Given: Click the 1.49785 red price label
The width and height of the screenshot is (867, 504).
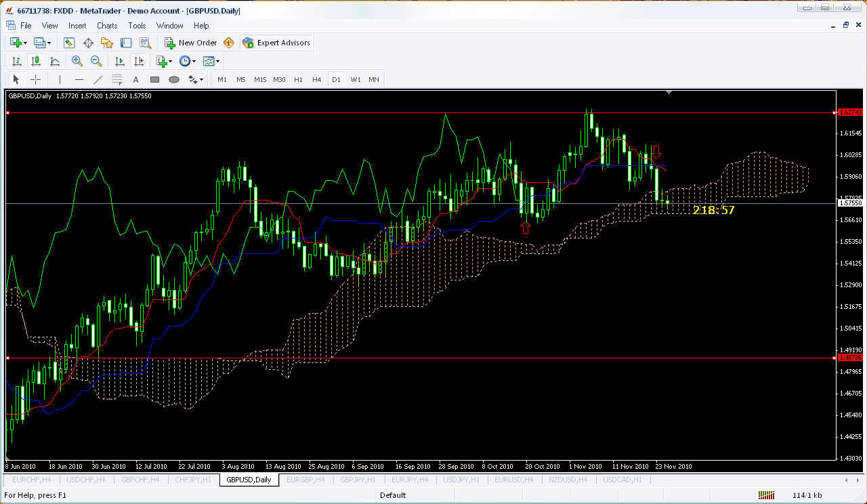Looking at the screenshot, I should (x=850, y=358).
